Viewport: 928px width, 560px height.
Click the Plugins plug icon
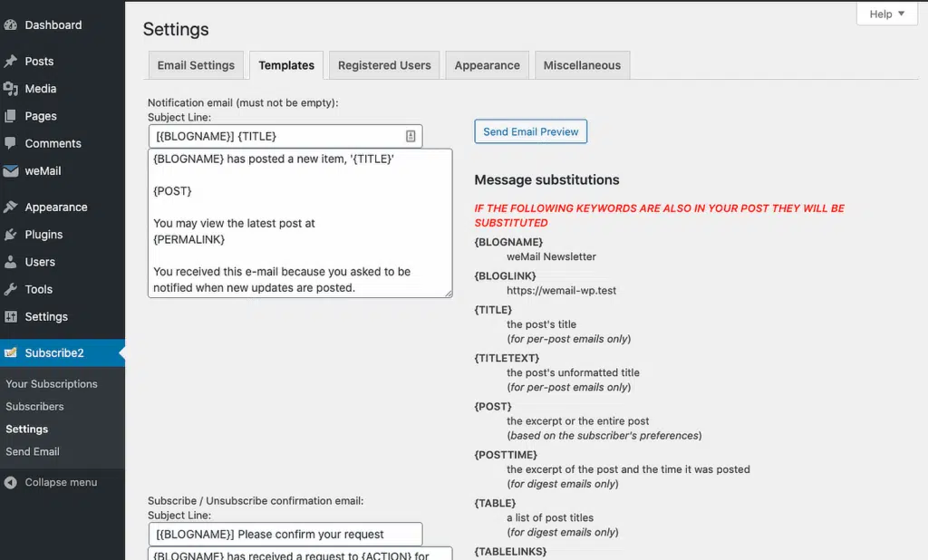point(11,235)
